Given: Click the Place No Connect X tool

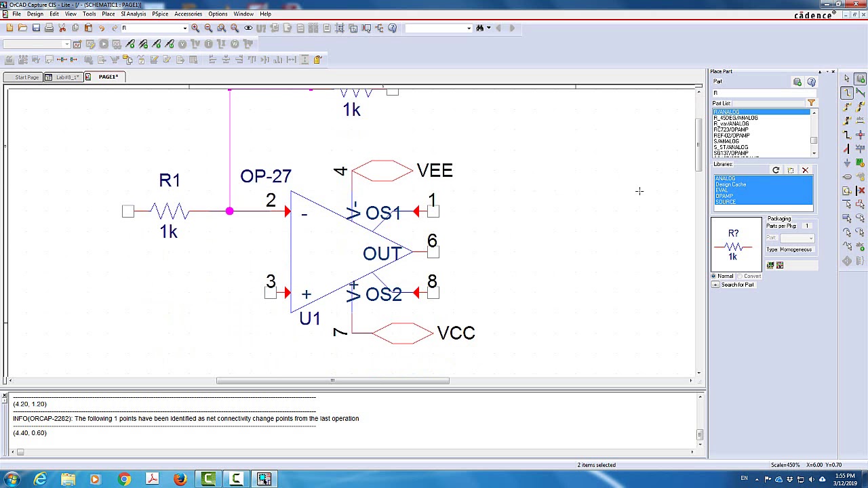Looking at the screenshot, I should (x=861, y=190).
